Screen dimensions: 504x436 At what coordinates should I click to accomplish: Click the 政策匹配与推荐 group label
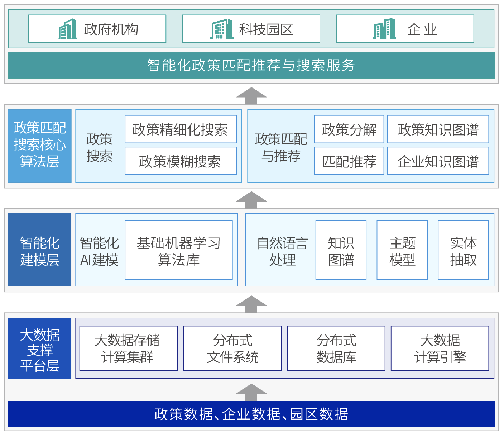click(x=281, y=147)
